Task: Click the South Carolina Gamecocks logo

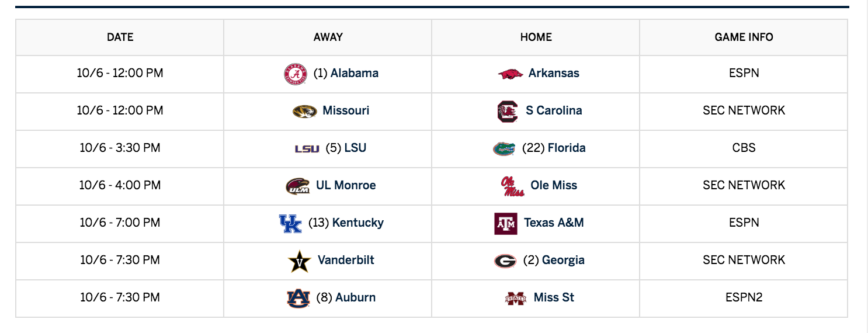Action: (507, 111)
